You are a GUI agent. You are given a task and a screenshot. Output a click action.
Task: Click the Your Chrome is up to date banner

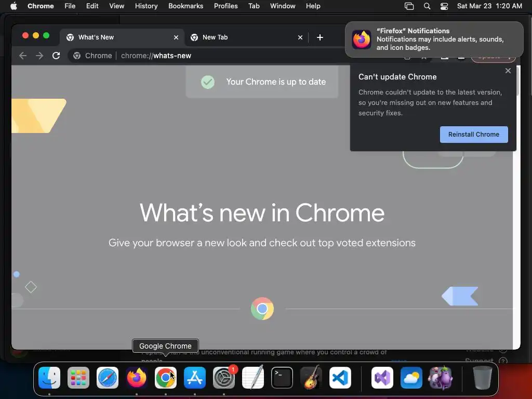262,82
